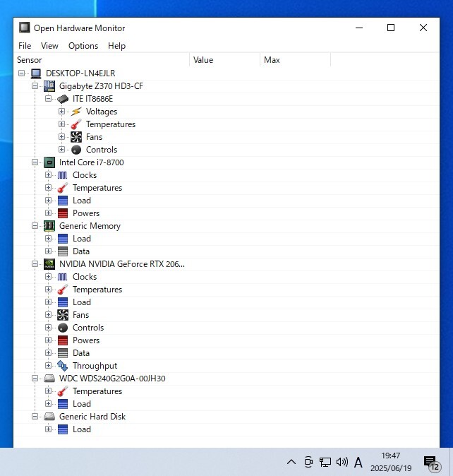Click the computer icon beside DESKTOP-LN4EJLR

click(x=36, y=73)
